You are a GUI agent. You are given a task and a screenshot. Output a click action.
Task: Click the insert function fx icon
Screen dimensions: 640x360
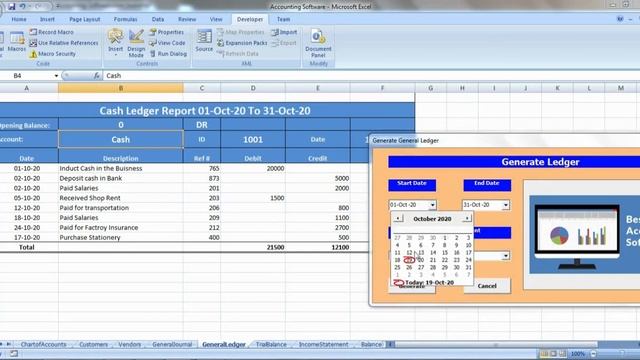pos(96,76)
